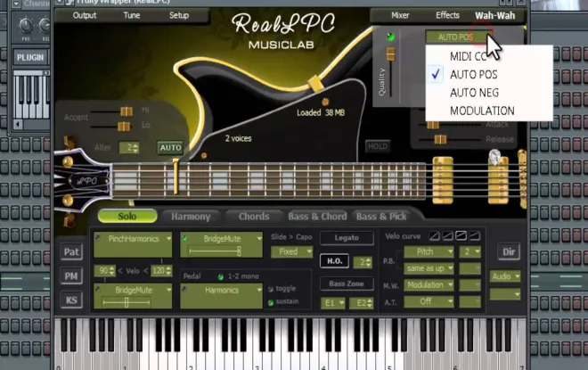Open the Output menu tab
The width and height of the screenshot is (588, 370).
[85, 15]
